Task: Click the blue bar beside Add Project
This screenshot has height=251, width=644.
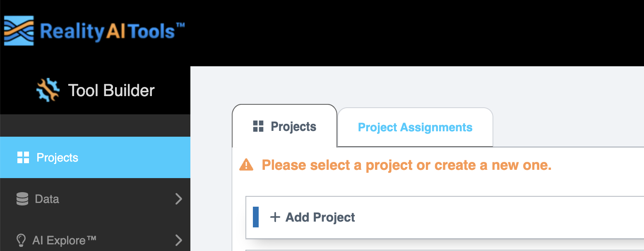Action: pos(255,217)
